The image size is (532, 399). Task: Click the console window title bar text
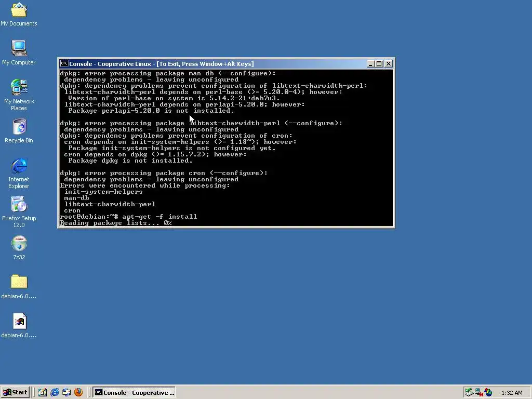coord(162,64)
